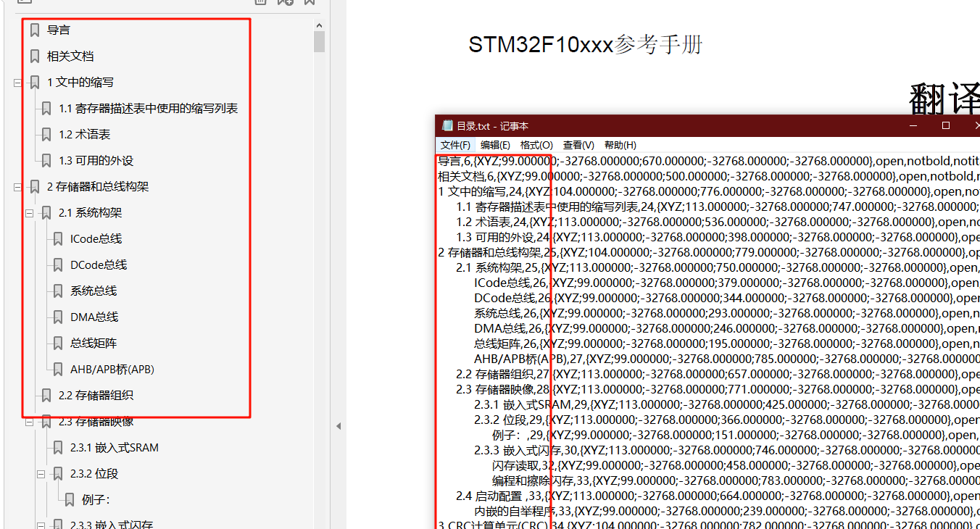Jump to the 1.2 术语表 bookmark
This screenshot has width=980, height=529.
(85, 135)
